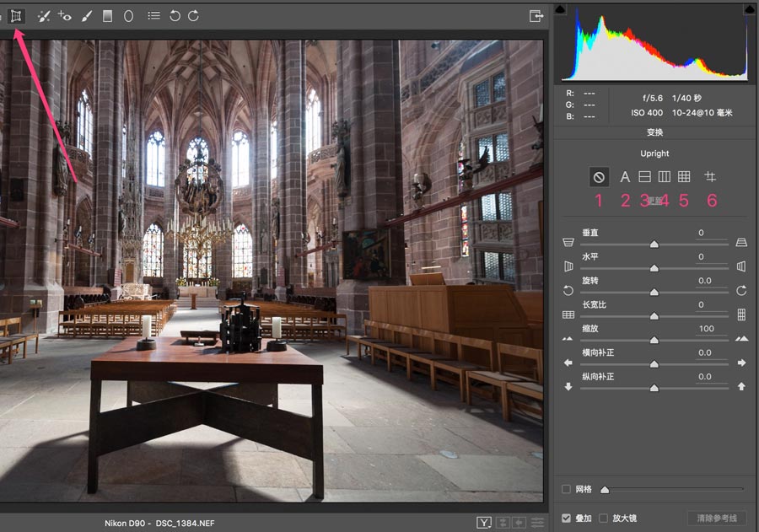Click the vertical perspective icon right of 垂直
Screen dimensions: 759x532
741,242
